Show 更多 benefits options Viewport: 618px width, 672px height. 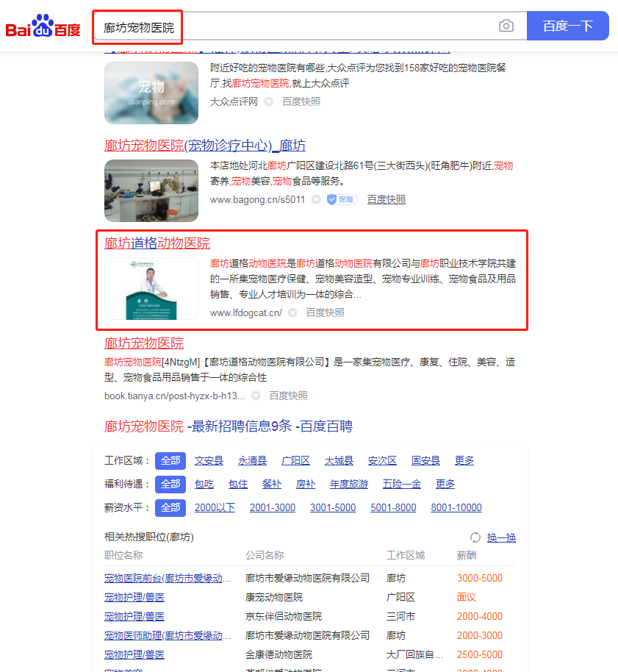(x=445, y=485)
